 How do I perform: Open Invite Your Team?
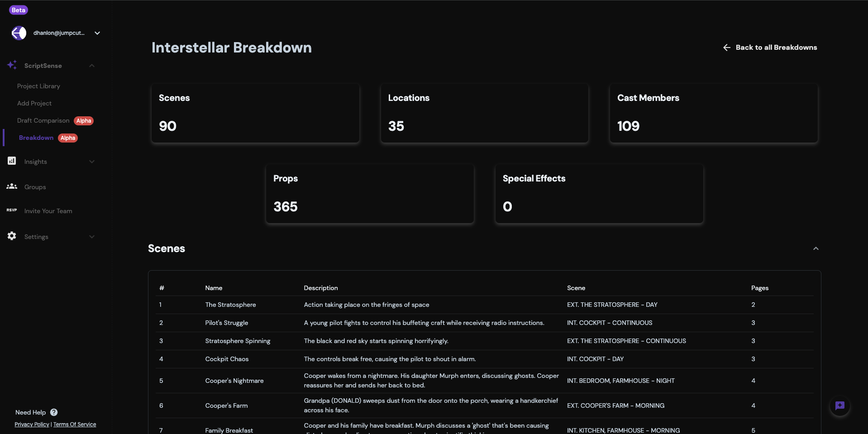[48, 211]
